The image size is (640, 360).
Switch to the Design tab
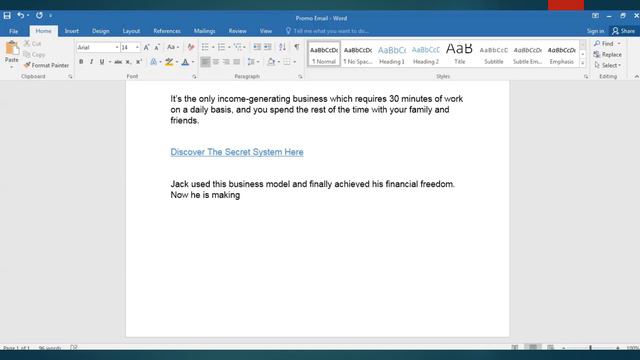pos(100,31)
